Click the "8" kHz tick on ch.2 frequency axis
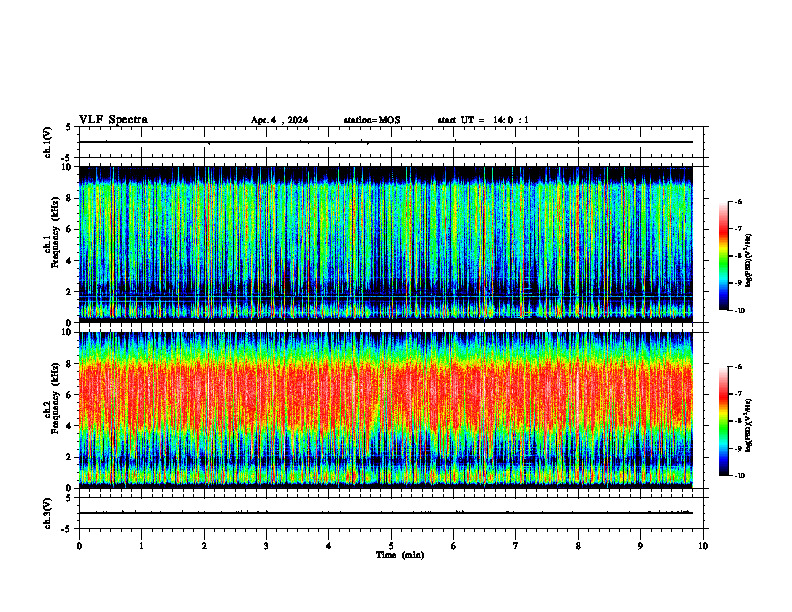The height and width of the screenshot is (612, 792). pyautogui.click(x=70, y=364)
